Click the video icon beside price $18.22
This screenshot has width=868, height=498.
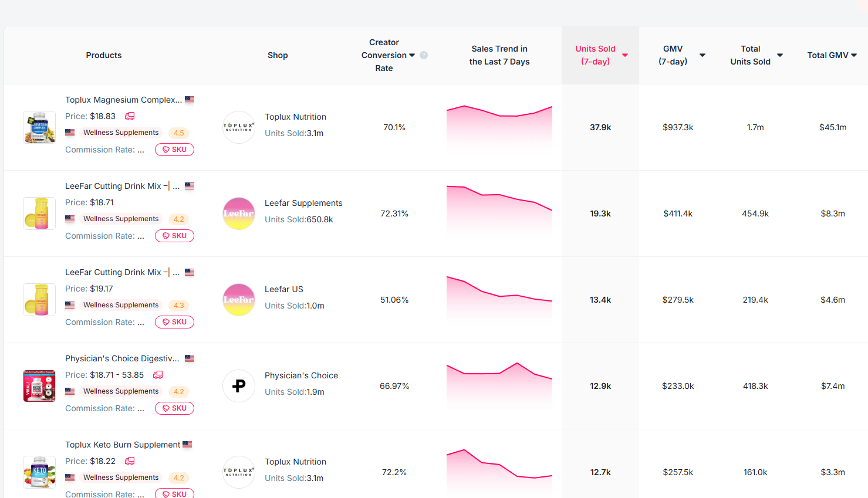pyautogui.click(x=130, y=461)
